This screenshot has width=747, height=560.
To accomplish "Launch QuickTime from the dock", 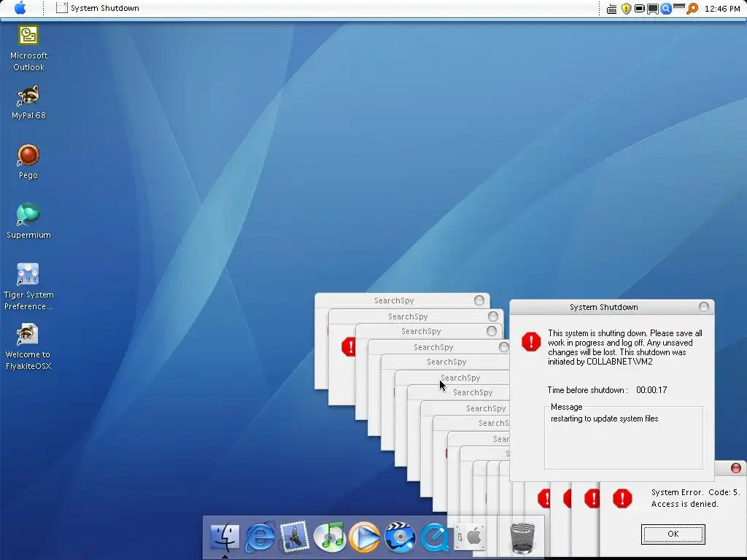I will point(433,537).
